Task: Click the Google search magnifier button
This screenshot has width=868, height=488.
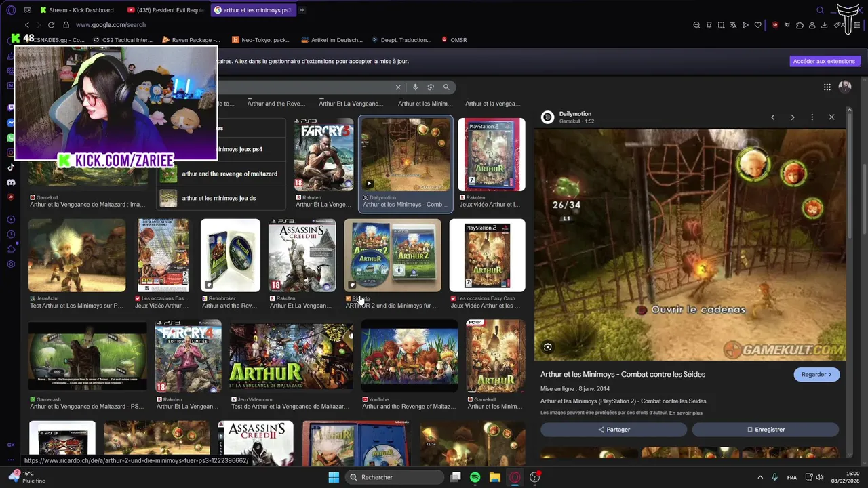Action: coord(446,87)
